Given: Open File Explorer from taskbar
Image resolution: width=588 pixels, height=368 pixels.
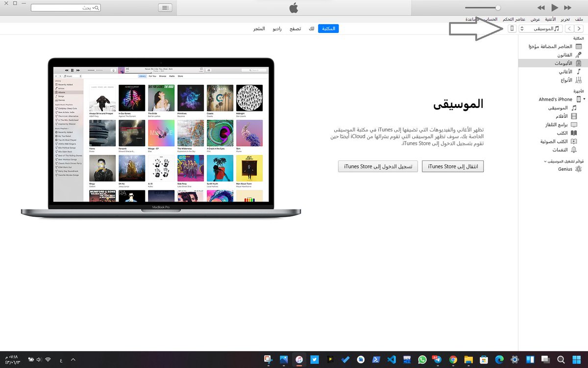Looking at the screenshot, I should pyautogui.click(x=468, y=360).
